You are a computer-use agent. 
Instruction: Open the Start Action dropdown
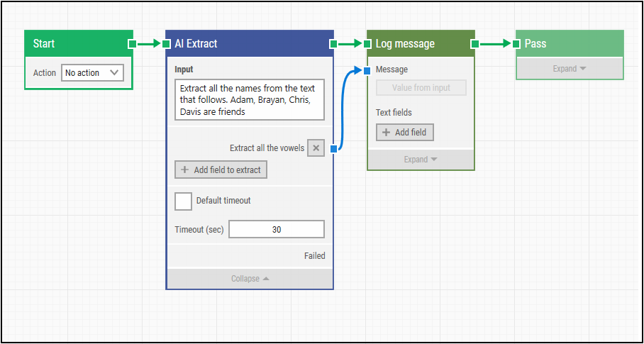tap(92, 72)
